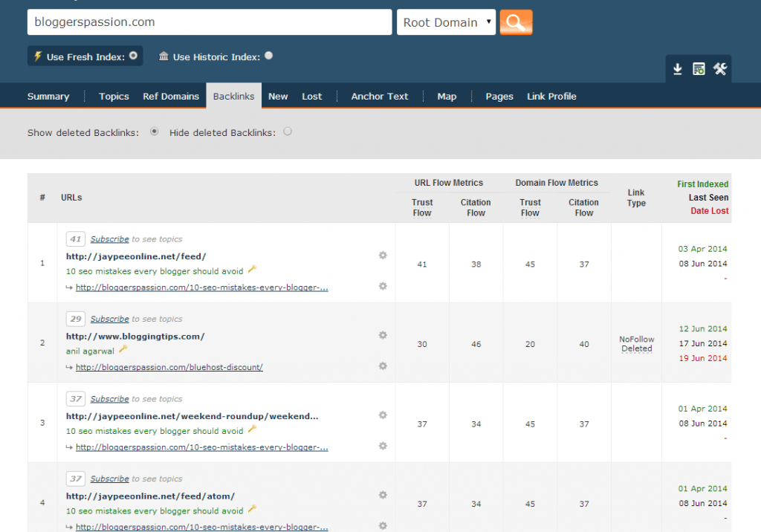Open the gear icon on the feed/atom row
This screenshot has width=761, height=532.
[x=383, y=494]
